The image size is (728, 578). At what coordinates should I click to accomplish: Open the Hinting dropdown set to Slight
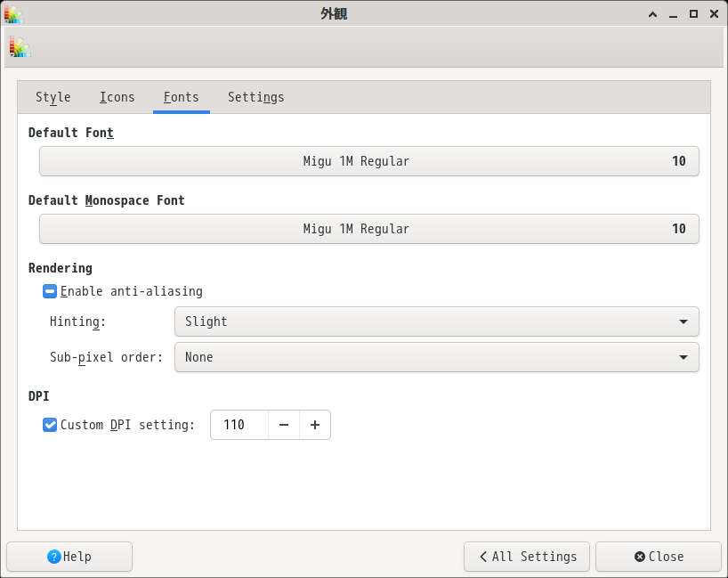pyautogui.click(x=436, y=322)
